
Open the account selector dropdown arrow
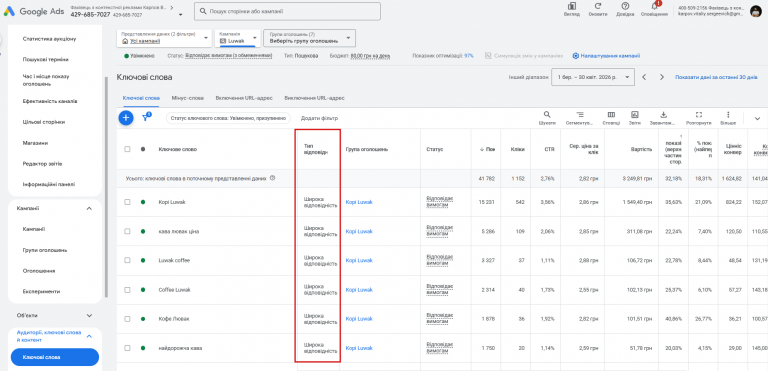point(180,15)
